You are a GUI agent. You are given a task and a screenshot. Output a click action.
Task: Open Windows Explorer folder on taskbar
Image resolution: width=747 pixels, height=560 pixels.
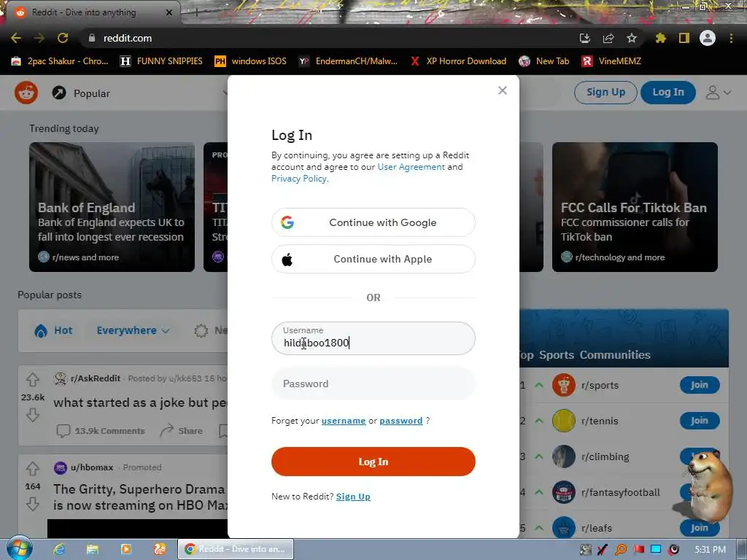point(93,549)
